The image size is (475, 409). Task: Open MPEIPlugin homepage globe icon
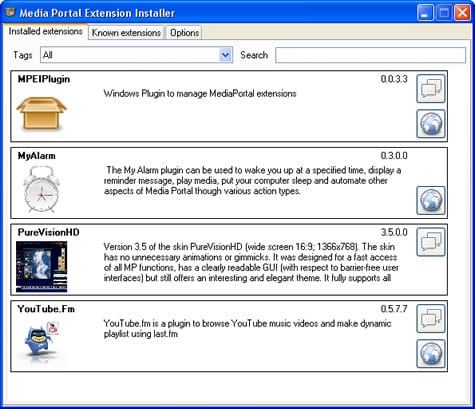tap(431, 124)
